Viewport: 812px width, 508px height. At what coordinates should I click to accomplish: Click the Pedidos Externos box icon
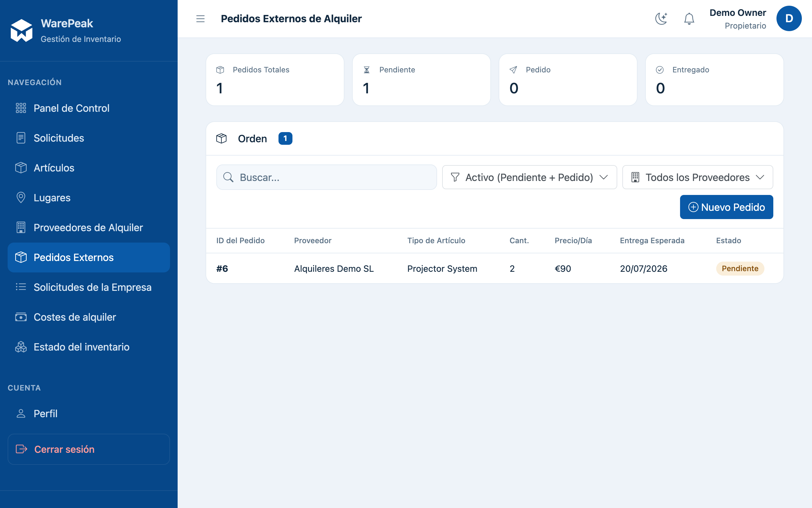pyautogui.click(x=21, y=257)
